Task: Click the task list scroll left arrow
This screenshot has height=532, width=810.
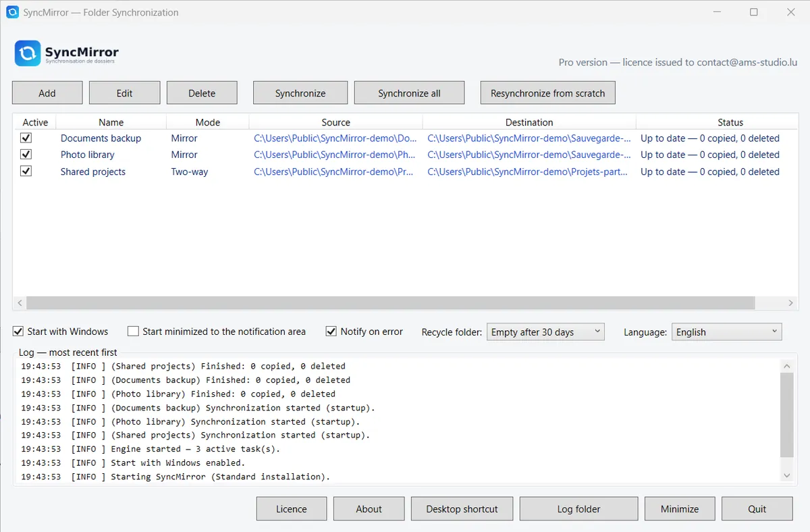Action: point(20,303)
